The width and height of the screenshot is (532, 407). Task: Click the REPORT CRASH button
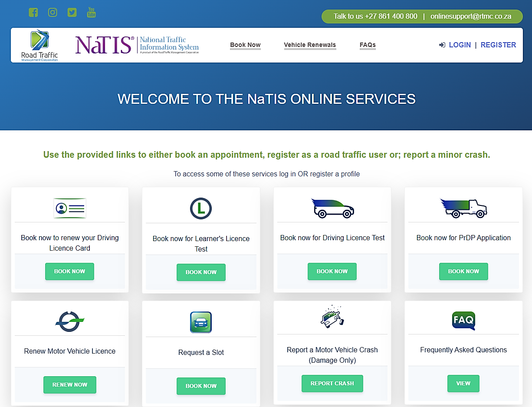[332, 384]
